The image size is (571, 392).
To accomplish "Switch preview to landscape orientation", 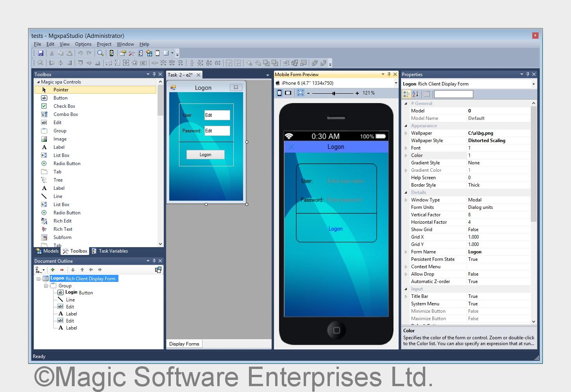I will [x=288, y=93].
